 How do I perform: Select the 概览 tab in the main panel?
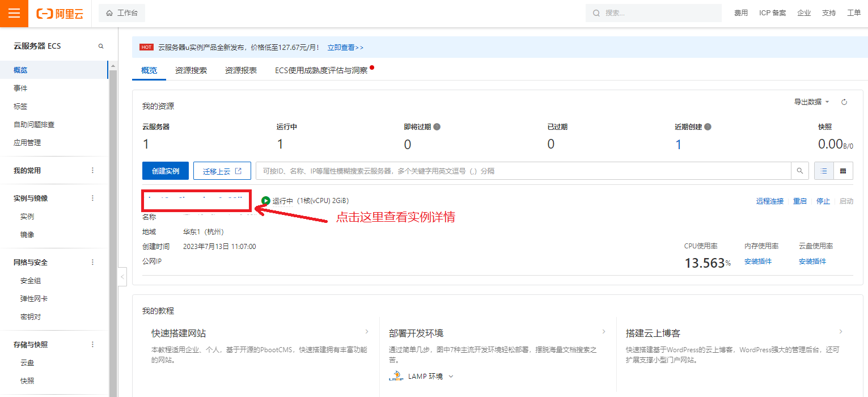[149, 70]
